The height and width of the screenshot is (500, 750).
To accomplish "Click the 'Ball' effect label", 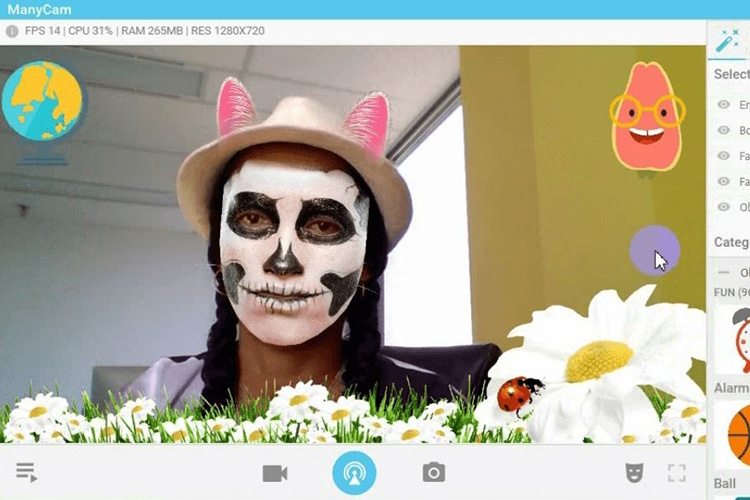I will pos(725,484).
